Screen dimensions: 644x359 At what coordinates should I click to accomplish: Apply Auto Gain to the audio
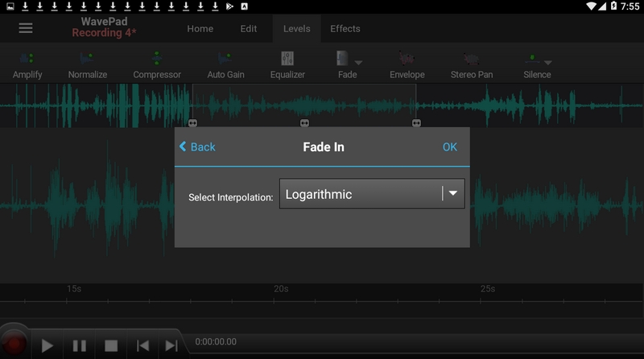coord(225,60)
